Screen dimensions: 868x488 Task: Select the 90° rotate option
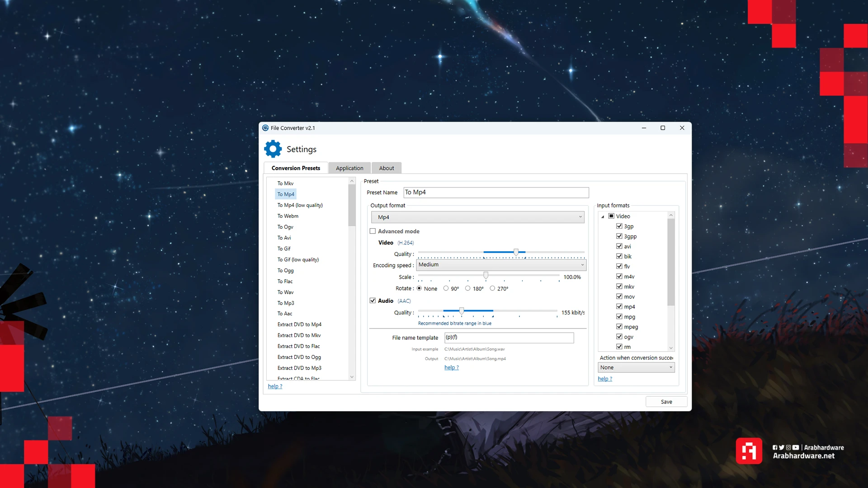click(446, 288)
